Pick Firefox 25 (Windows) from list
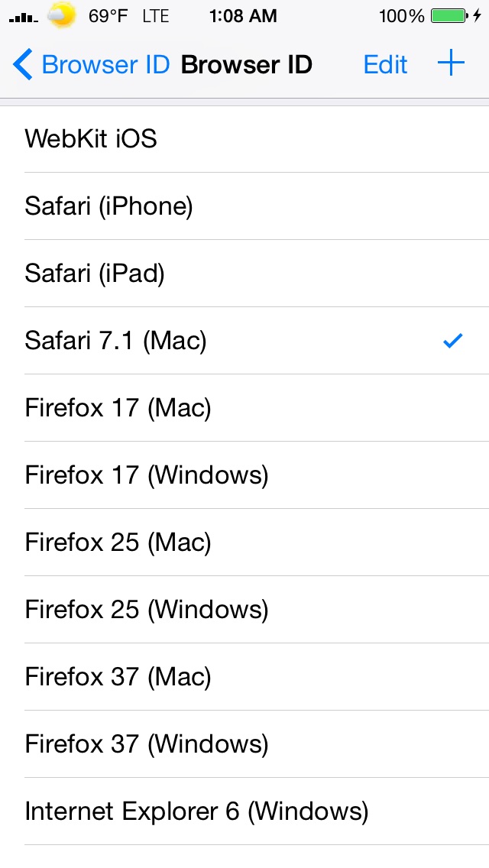The image size is (489, 868). pyautogui.click(x=244, y=610)
